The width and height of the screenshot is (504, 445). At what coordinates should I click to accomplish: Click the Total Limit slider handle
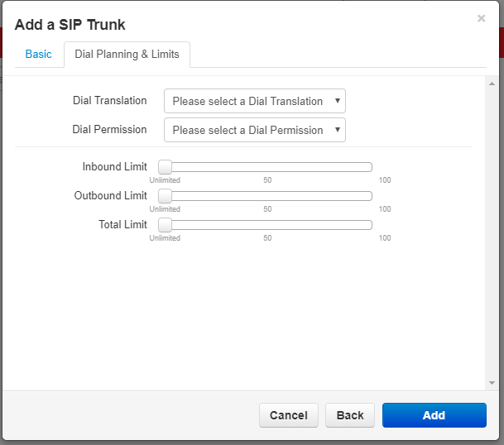click(165, 225)
